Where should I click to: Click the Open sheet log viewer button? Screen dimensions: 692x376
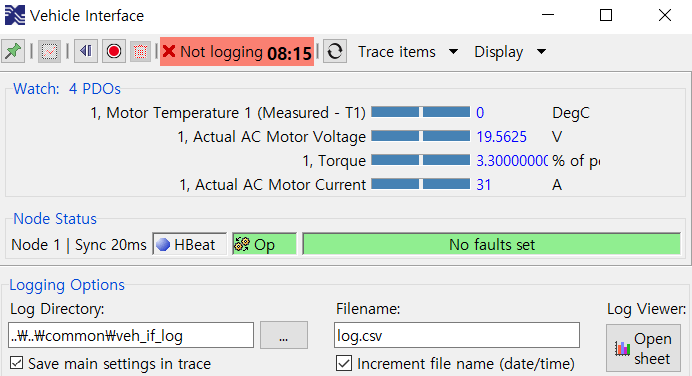point(643,348)
